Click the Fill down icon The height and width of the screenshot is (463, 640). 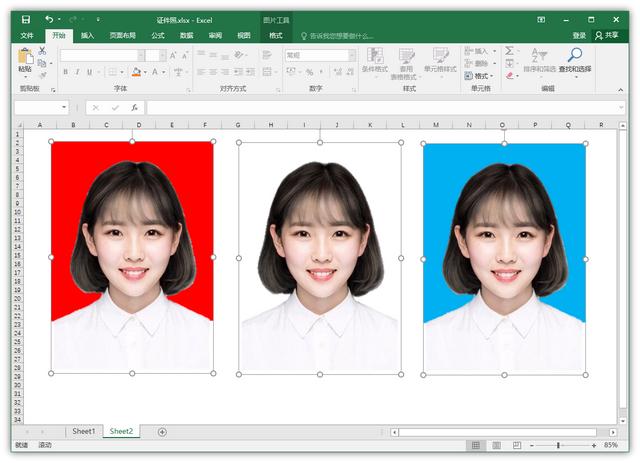pos(509,63)
